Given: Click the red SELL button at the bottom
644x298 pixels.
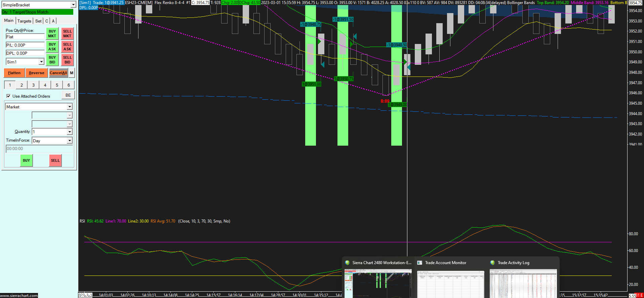Looking at the screenshot, I should coord(55,160).
